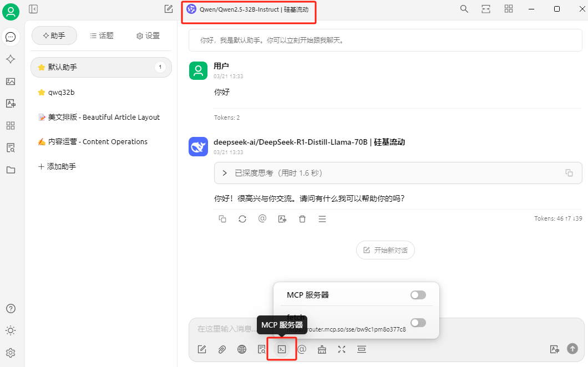Clear context with divider icon
The image size is (588, 367).
pyautogui.click(x=362, y=349)
